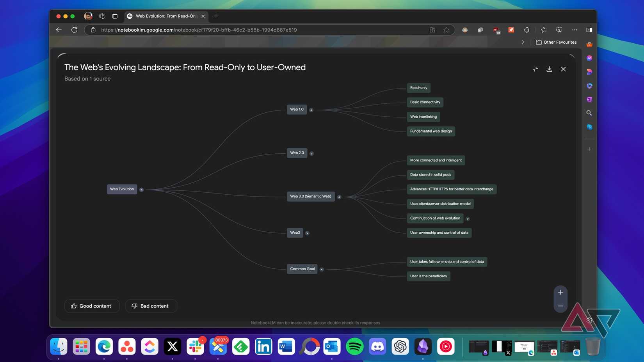644x362 pixels.
Task: Collapse the Web 1.0 node branches
Action: 311,110
